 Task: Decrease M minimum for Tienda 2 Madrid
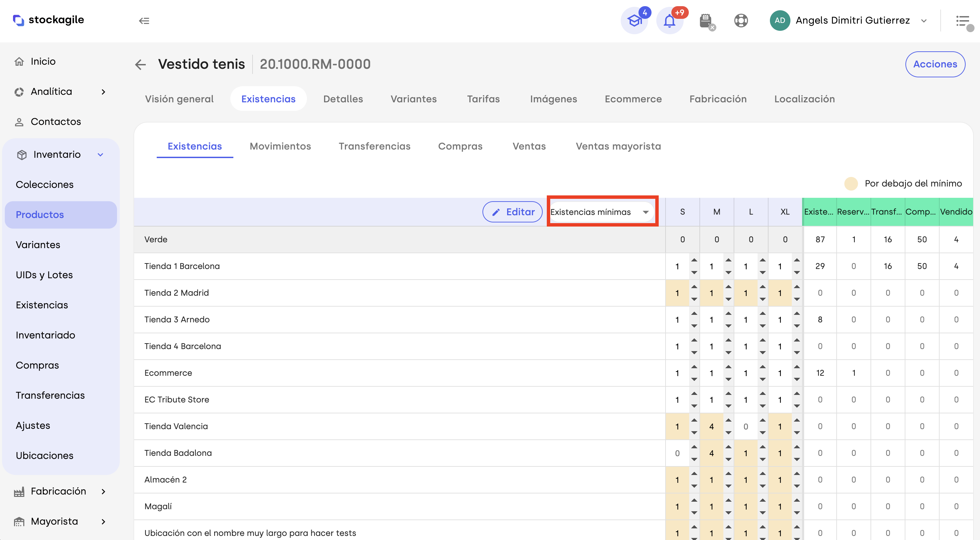click(x=728, y=299)
